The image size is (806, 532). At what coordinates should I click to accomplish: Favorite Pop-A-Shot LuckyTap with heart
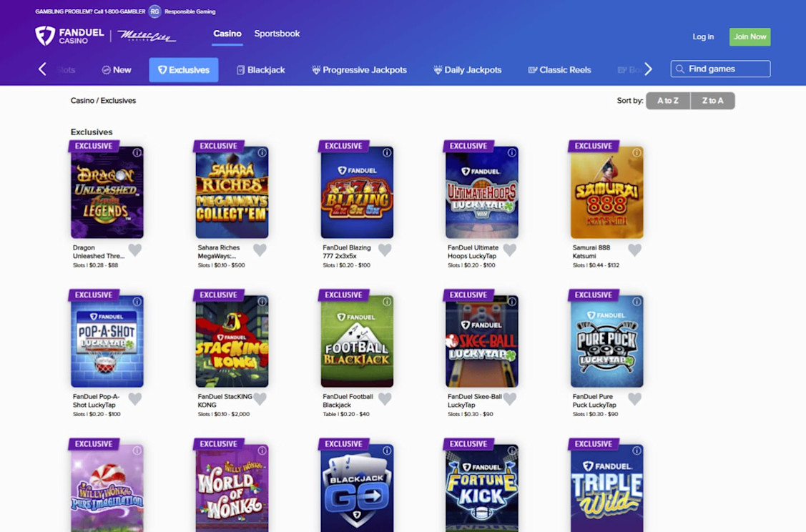tap(134, 399)
